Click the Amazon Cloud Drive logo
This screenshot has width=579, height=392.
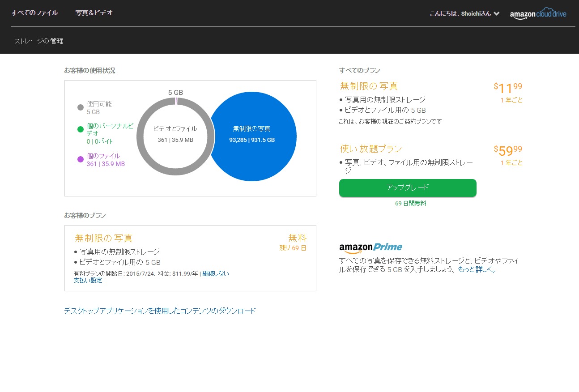point(538,14)
